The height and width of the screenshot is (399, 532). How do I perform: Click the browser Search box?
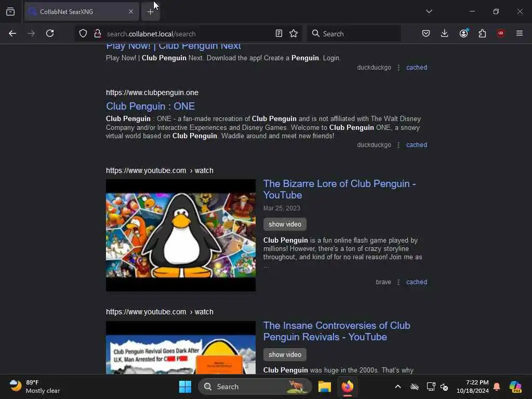click(354, 34)
